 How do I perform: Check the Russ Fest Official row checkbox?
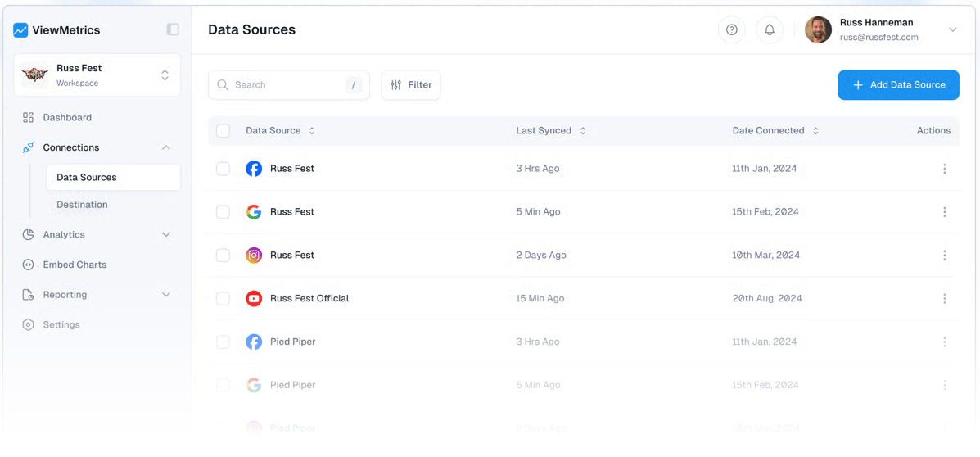pyautogui.click(x=223, y=299)
